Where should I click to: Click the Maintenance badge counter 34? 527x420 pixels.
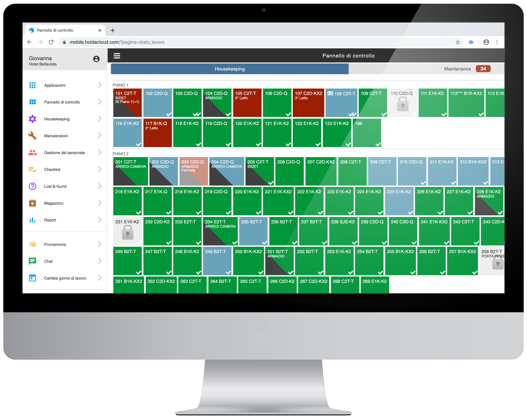click(x=485, y=69)
